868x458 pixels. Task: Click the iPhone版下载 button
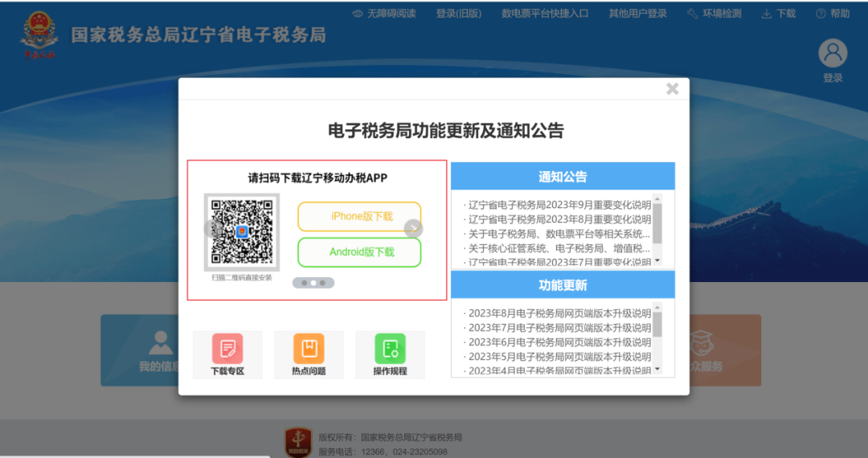pos(359,216)
